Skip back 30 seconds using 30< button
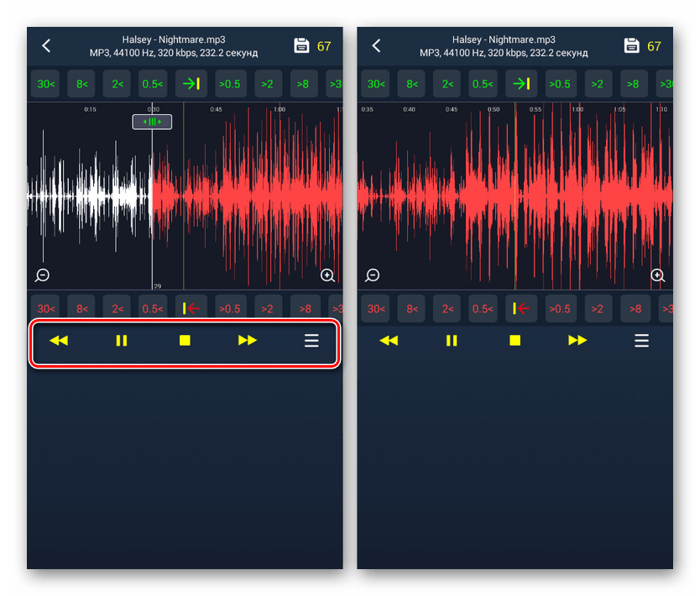 [44, 84]
